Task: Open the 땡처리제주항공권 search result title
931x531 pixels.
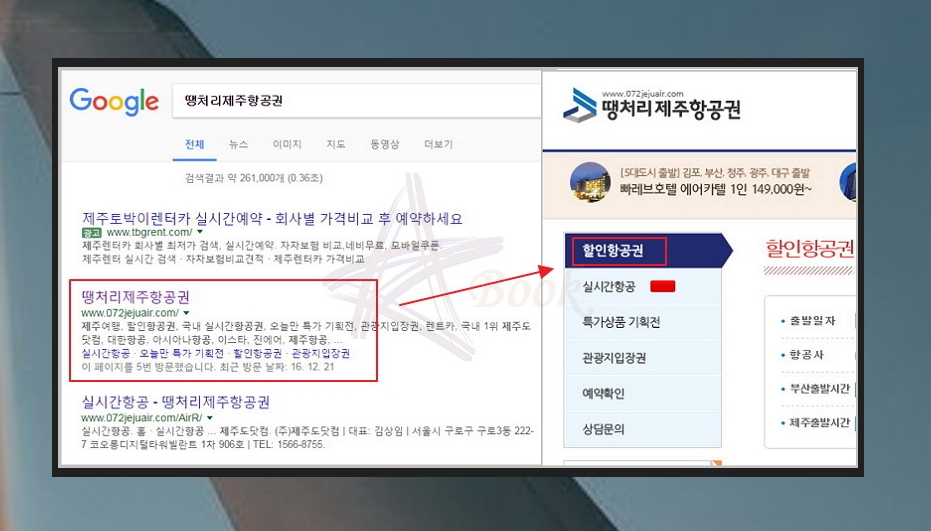Action: [135, 296]
